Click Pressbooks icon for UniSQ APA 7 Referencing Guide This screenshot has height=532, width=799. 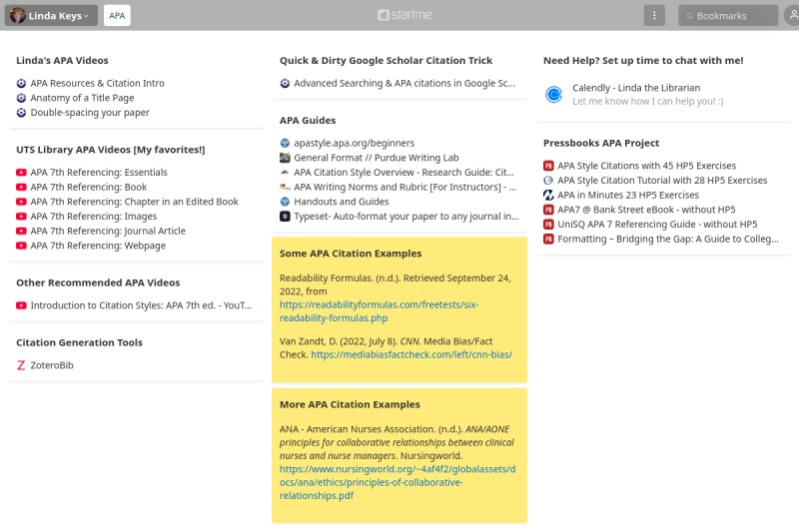tap(548, 224)
